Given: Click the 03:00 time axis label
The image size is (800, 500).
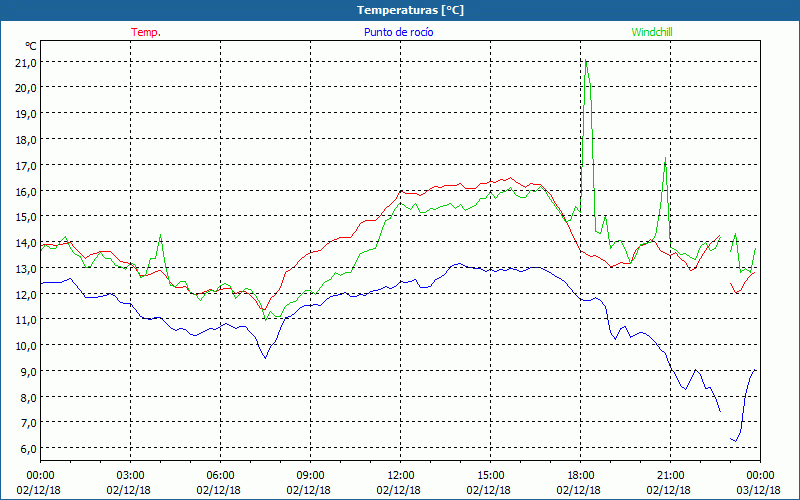Looking at the screenshot, I should pyautogui.click(x=131, y=476).
